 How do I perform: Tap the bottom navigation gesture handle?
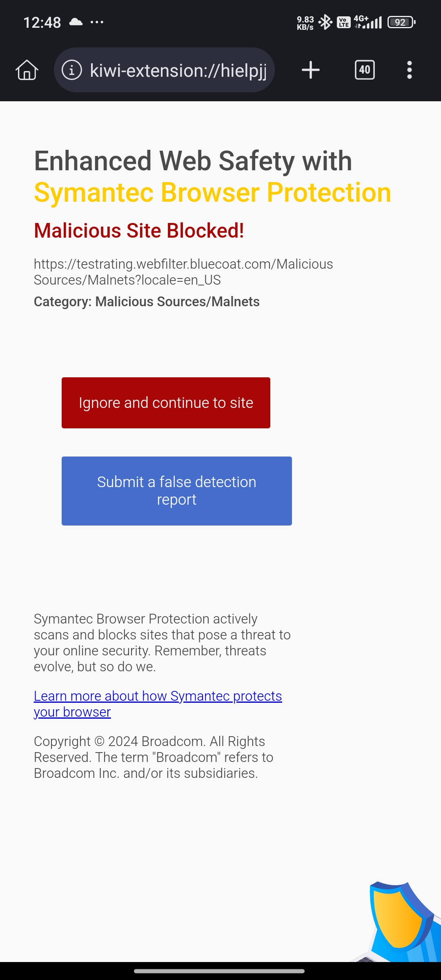(x=219, y=971)
